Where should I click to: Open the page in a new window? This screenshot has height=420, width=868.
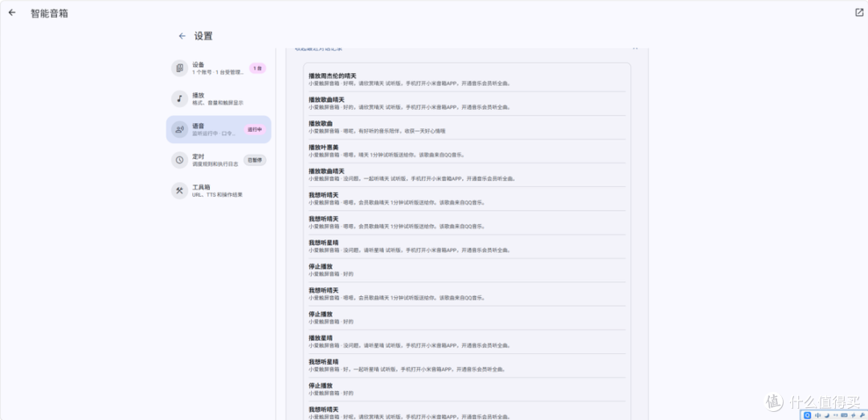click(859, 13)
